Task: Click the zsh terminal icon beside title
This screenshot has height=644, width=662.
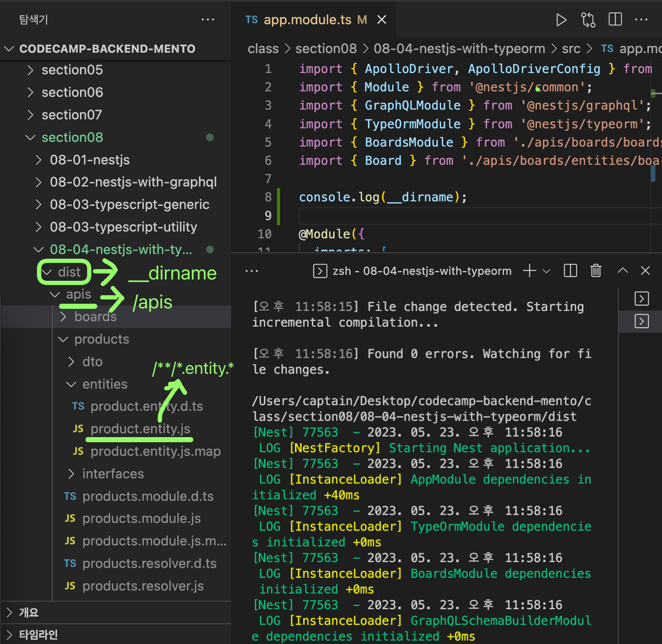Action: tap(320, 271)
